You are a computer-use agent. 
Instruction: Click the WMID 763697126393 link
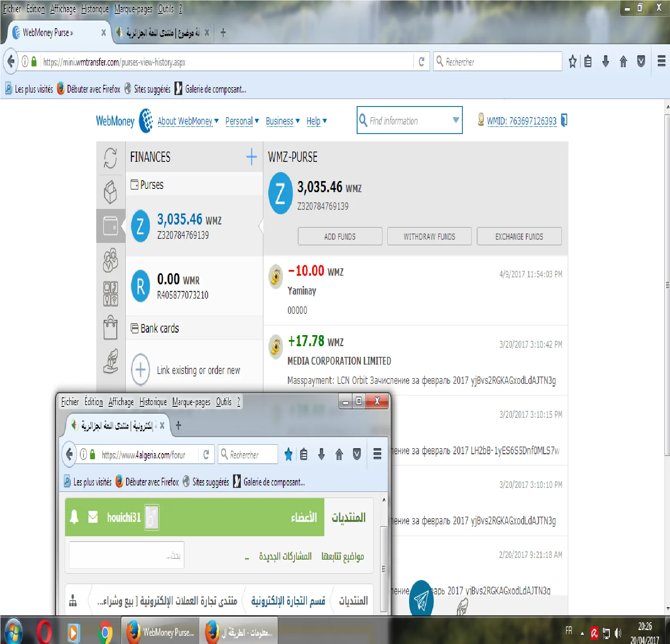point(521,121)
